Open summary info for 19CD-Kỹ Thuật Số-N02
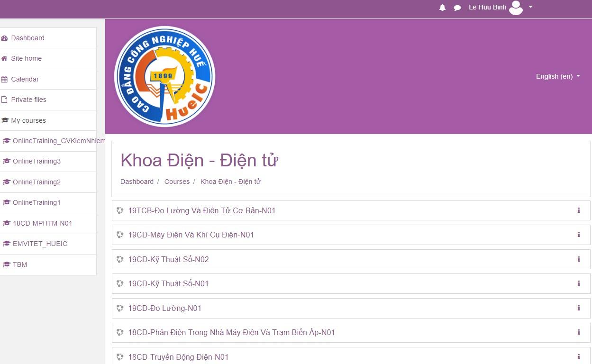This screenshot has height=364, width=592. [578, 259]
